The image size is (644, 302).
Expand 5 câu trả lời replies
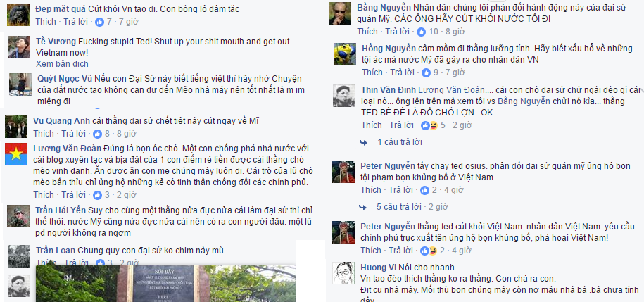400,207
